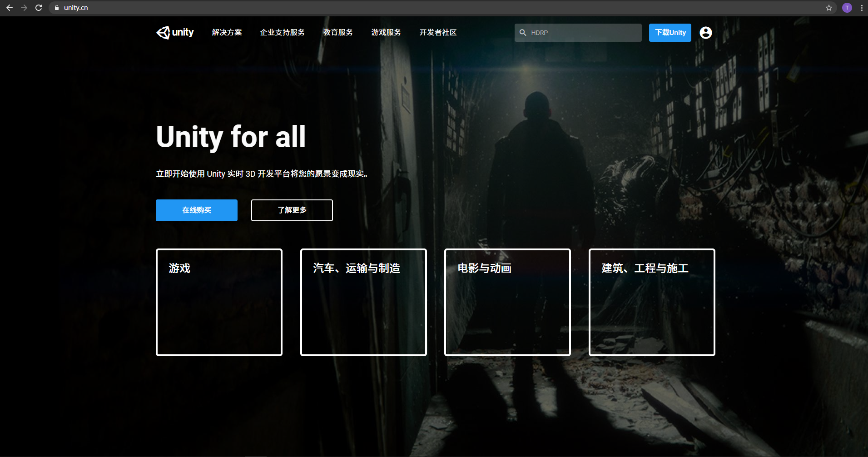Screen dimensions: 868x457
Task: Select the 电影与动画 category card
Action: (507, 302)
